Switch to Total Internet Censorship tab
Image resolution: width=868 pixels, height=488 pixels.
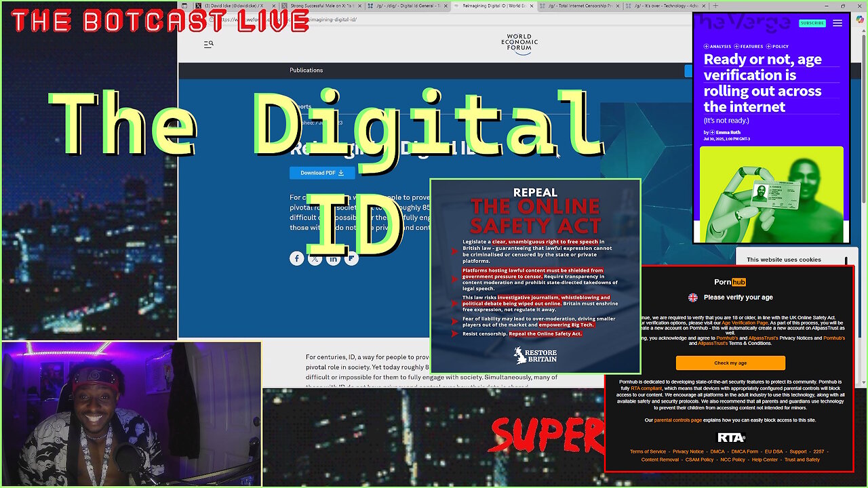click(x=580, y=5)
